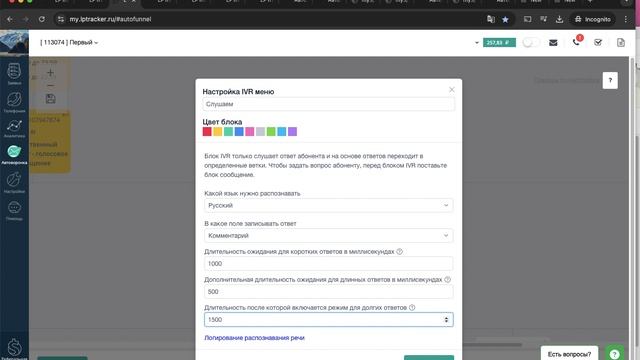The height and width of the screenshot is (360, 640).
Task: Pick the teal green block color swatch
Action: 228,131
